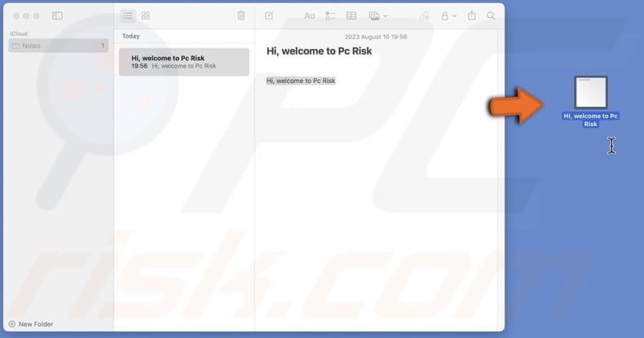Open the share note menu

472,15
